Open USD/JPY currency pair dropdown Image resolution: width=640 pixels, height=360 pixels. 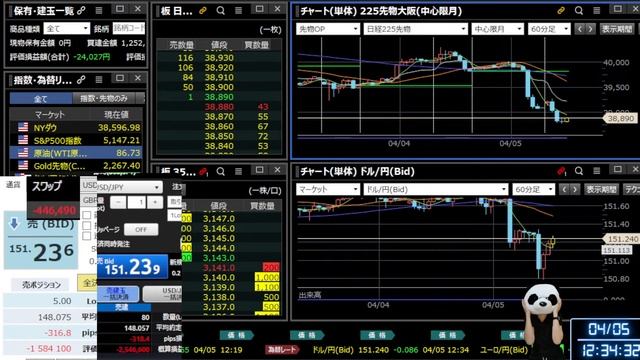click(x=129, y=187)
